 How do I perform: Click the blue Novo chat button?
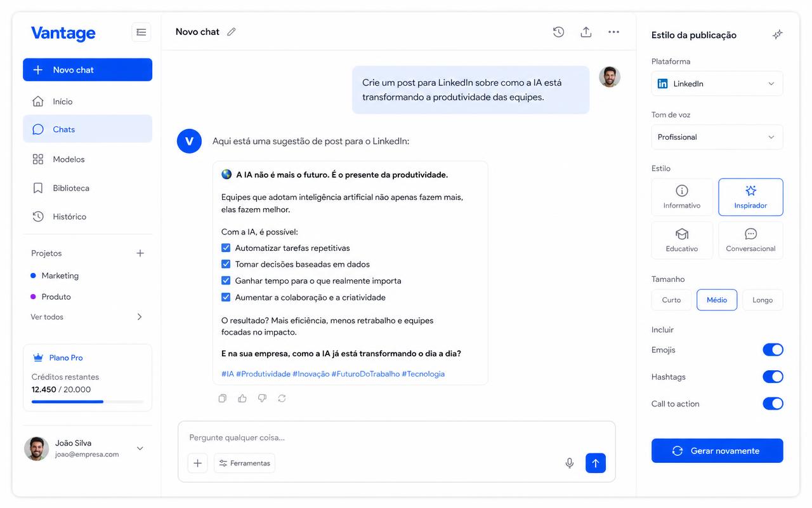point(88,70)
